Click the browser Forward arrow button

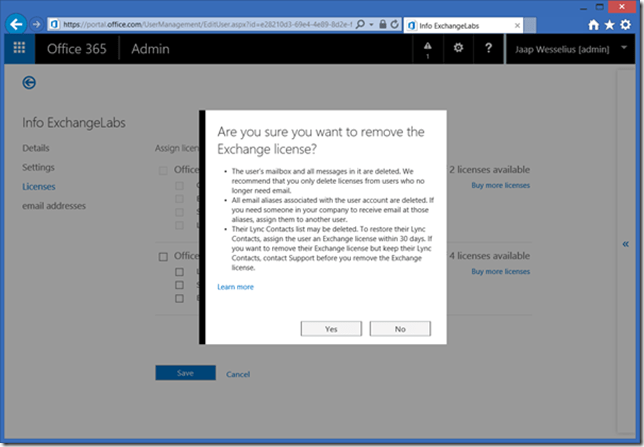(37, 24)
